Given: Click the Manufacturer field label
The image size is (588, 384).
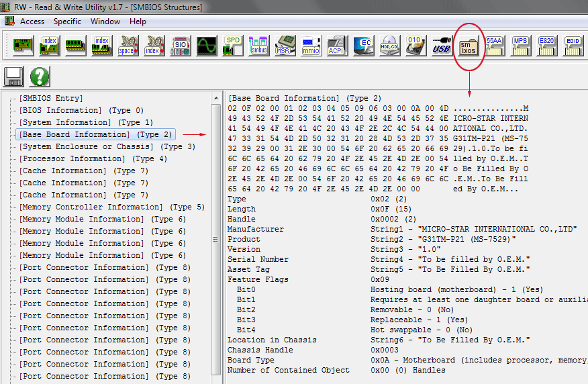Looking at the screenshot, I should [256, 229].
